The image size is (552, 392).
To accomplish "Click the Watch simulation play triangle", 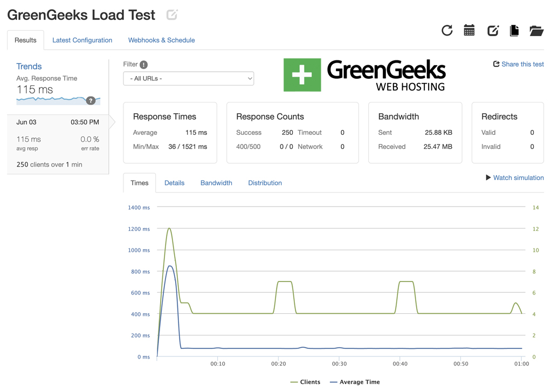I will pos(488,177).
